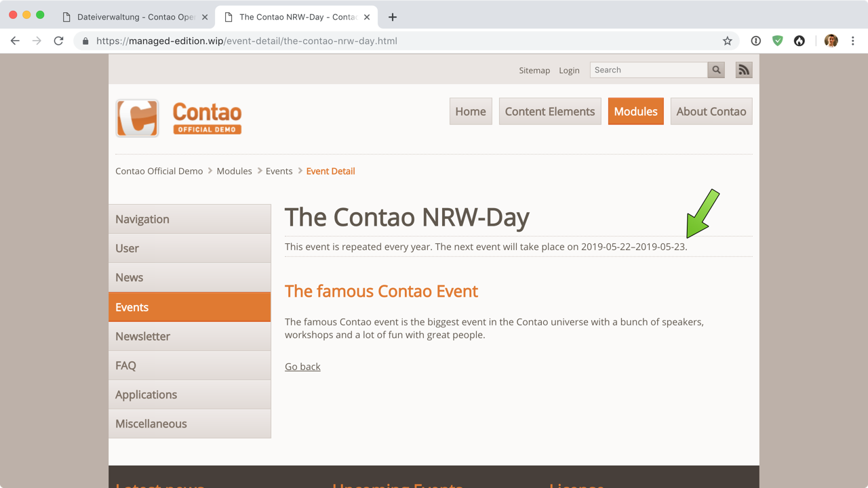The image size is (868, 488).
Task: Click the Sitemap link
Action: (x=534, y=70)
